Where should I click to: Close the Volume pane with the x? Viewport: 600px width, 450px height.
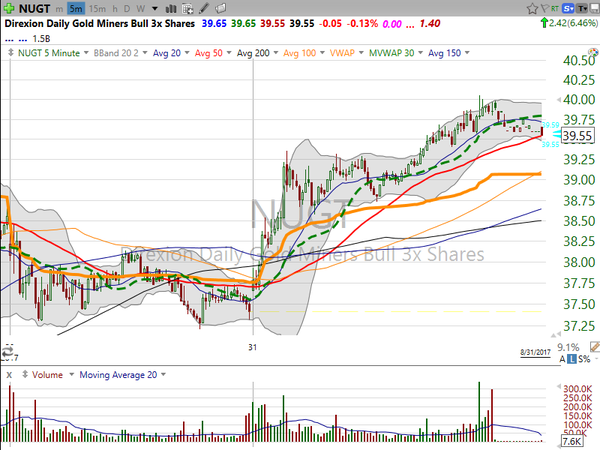[9, 375]
